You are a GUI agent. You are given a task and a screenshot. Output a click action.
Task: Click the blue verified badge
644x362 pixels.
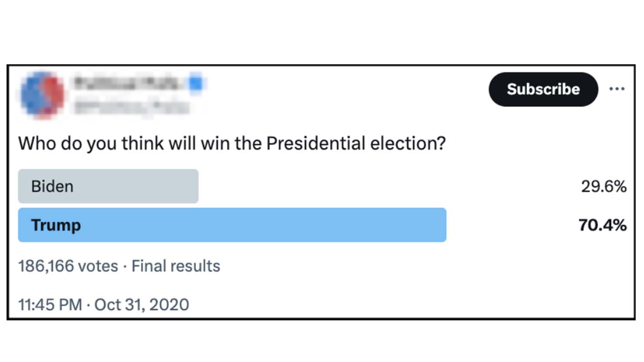[196, 83]
